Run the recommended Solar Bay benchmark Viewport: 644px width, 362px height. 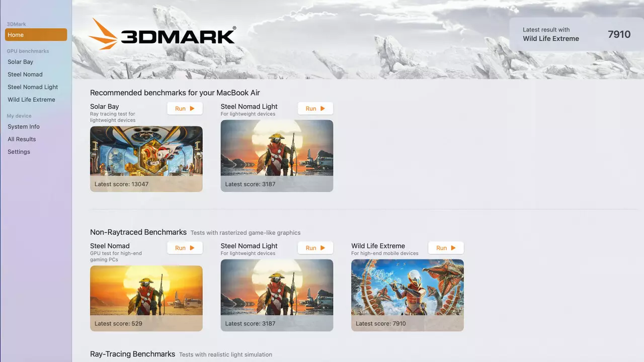[x=185, y=109]
